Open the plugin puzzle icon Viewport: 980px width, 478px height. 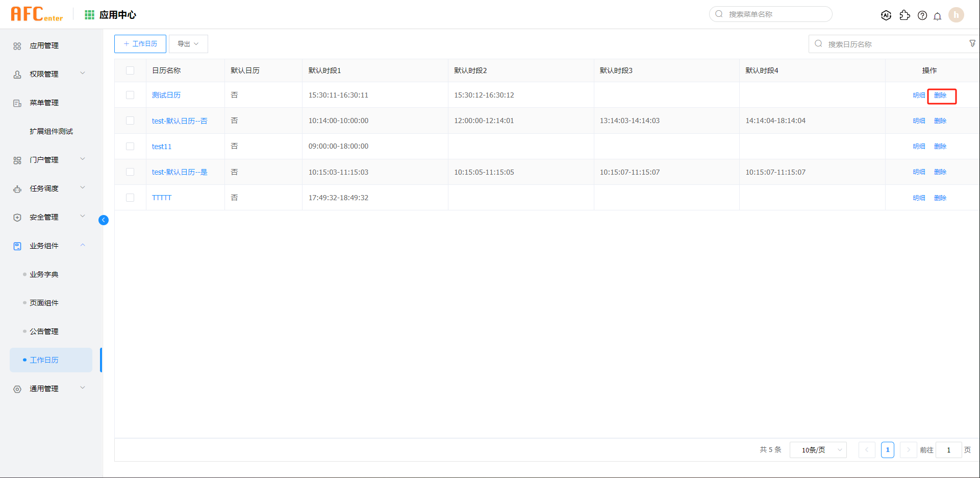pos(904,15)
